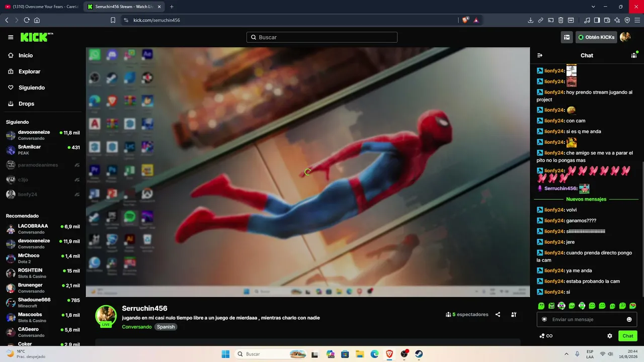Open the Kick inbox icon beside Obtén KICKs
This screenshot has width=644, height=362.
click(x=567, y=37)
